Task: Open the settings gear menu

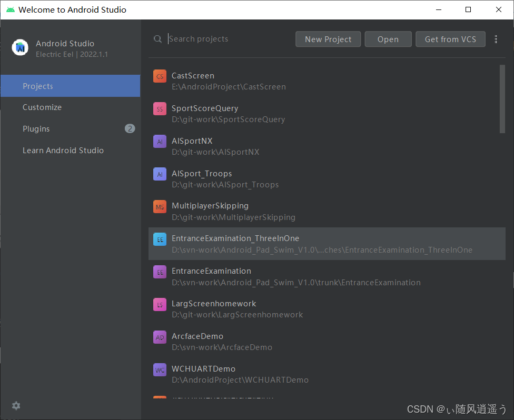Action: [x=16, y=406]
